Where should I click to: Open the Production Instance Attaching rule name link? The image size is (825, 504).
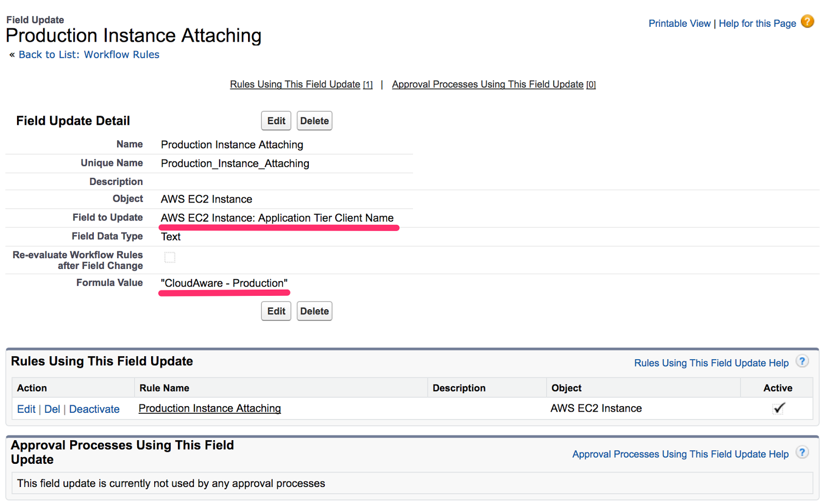tap(209, 409)
